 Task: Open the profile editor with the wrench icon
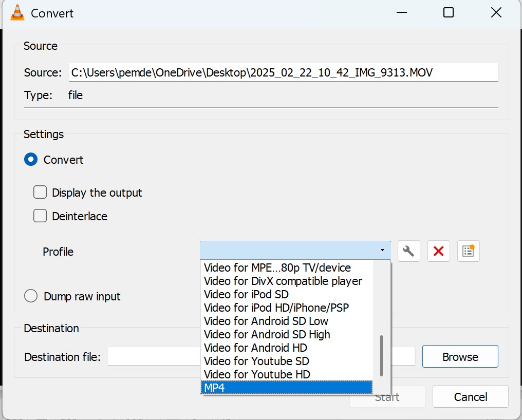tap(408, 251)
